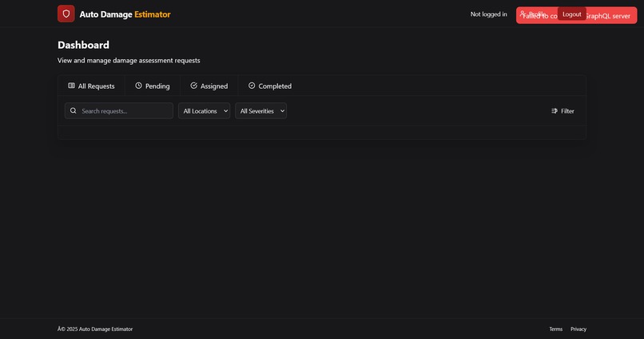Screen dimensions: 644x339
Task: Open the All Locations dropdown
Action: coord(204,110)
